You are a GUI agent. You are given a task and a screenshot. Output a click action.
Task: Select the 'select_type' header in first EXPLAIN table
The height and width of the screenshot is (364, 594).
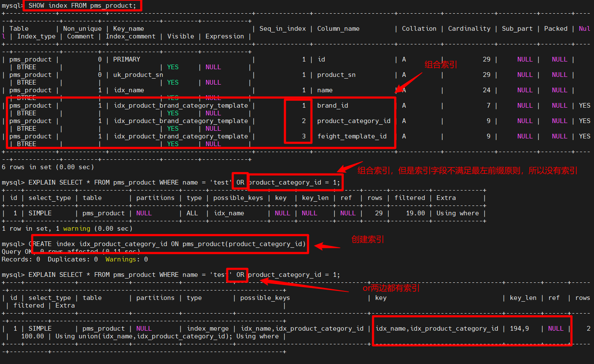tap(50, 198)
